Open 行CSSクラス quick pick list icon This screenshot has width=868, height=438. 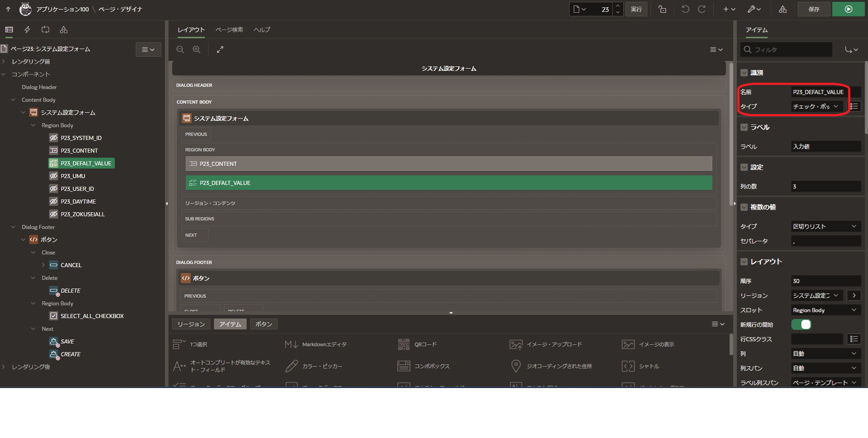854,339
